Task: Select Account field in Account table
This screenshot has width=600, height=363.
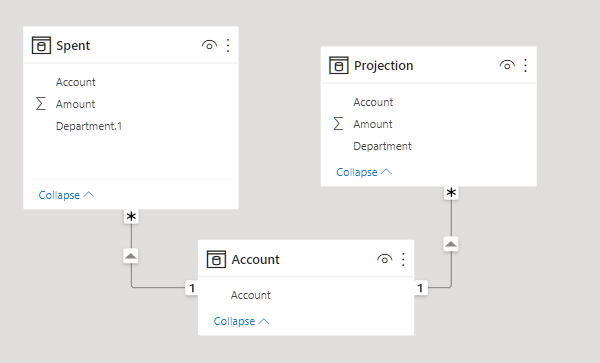Action: pyautogui.click(x=251, y=295)
